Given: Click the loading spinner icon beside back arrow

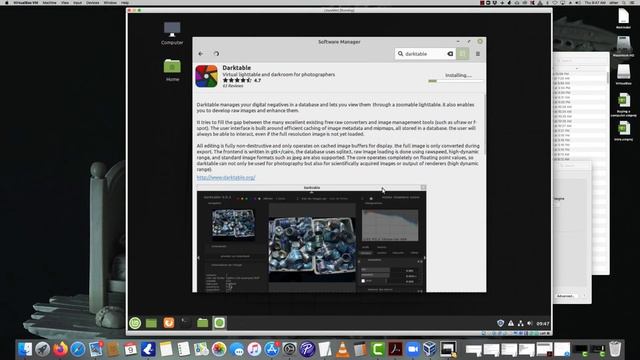Looking at the screenshot, I should point(216,54).
